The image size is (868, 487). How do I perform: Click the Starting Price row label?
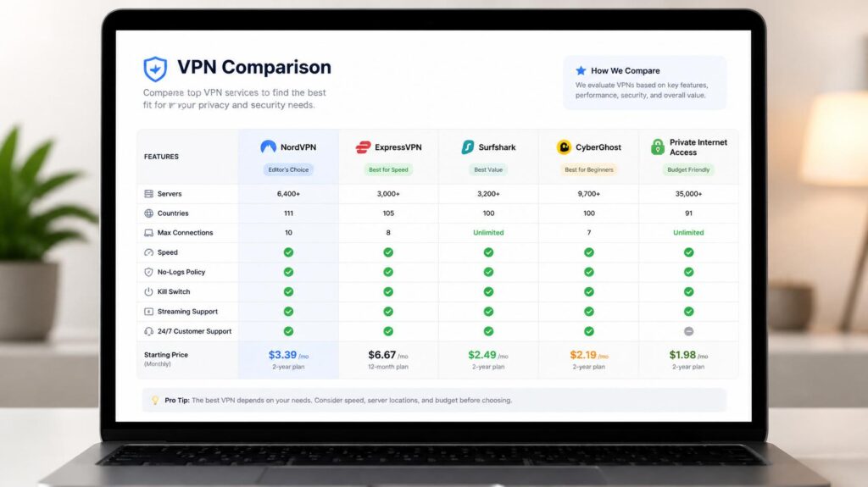(166, 355)
